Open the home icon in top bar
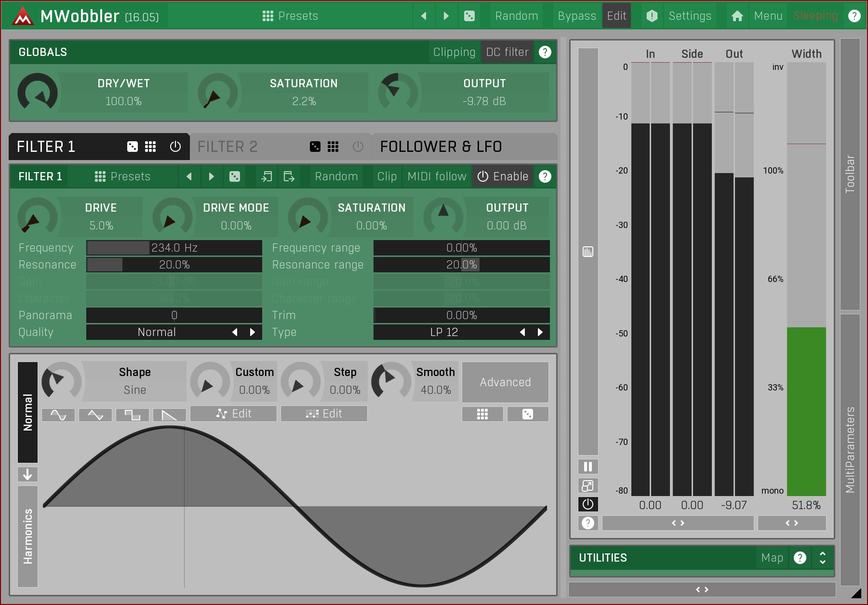 737,16
